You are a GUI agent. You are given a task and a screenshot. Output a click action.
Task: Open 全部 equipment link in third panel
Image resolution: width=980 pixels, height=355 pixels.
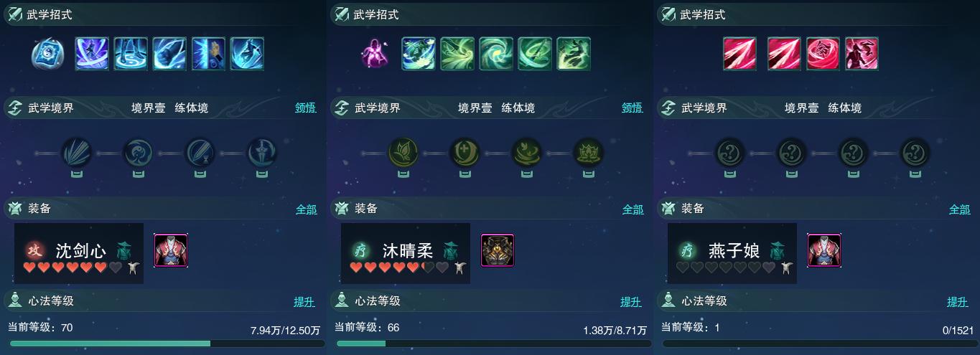pos(959,209)
